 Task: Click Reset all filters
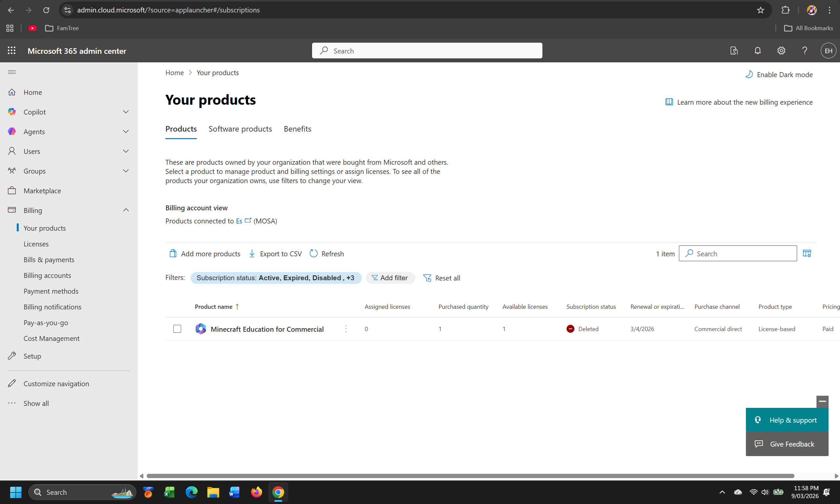441,278
